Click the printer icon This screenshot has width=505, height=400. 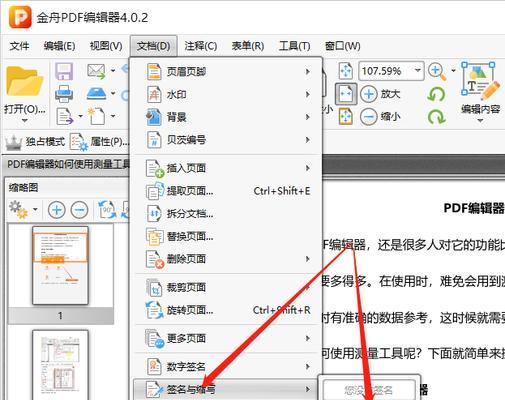64,94
